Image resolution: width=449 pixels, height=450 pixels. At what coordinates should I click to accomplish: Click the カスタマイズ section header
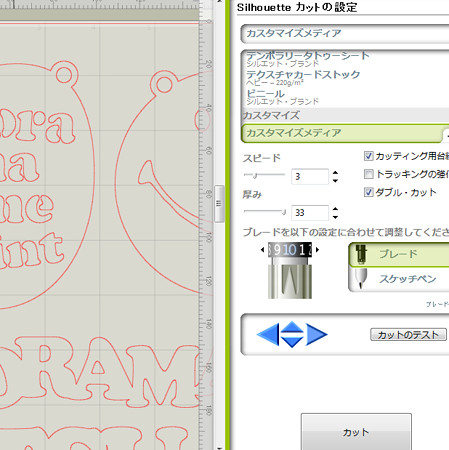coord(345,115)
